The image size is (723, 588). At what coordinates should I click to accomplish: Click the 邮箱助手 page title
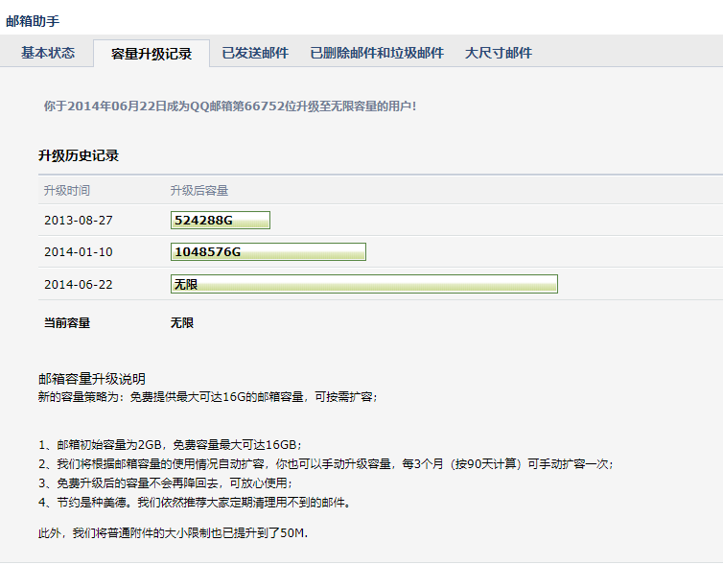pos(33,21)
